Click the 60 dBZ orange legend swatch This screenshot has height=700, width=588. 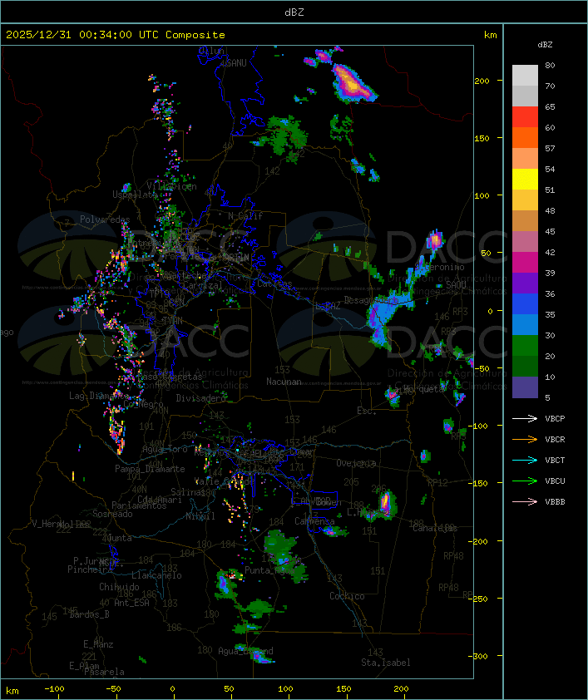525,137
